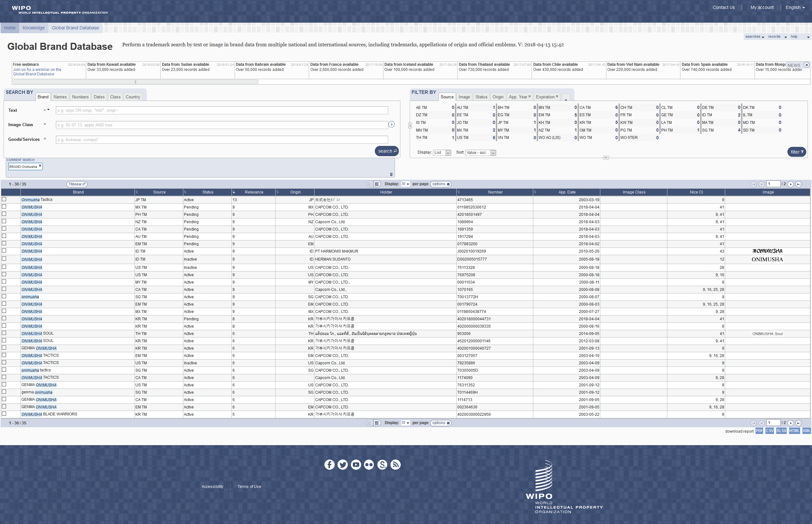Switch to Origin filter tab
Screen dimensions: 812x524
(498, 97)
